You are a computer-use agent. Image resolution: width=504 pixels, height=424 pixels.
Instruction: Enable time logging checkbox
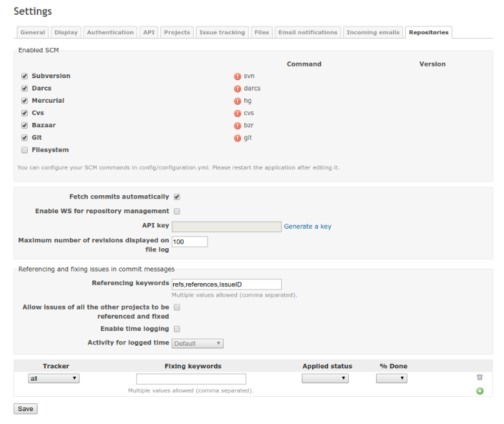pyautogui.click(x=176, y=329)
